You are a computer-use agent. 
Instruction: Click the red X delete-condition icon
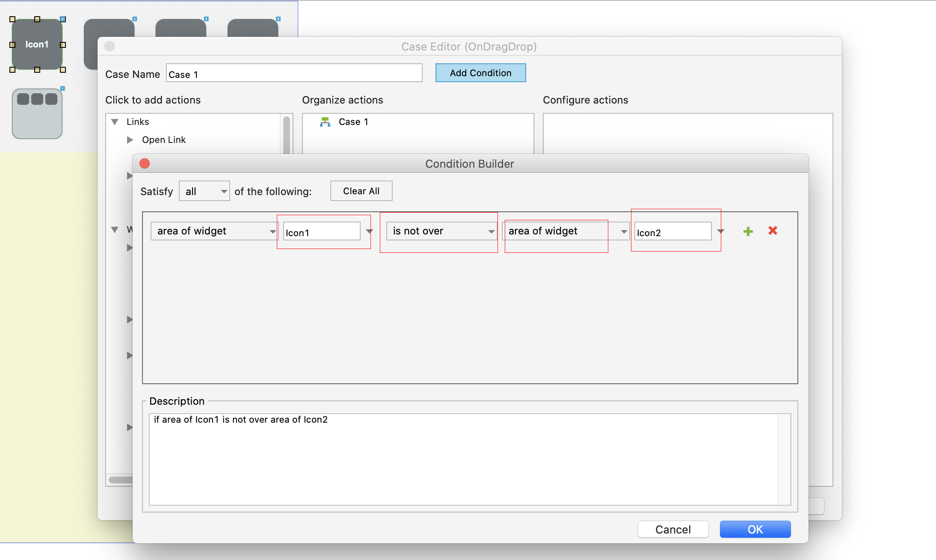(x=773, y=231)
